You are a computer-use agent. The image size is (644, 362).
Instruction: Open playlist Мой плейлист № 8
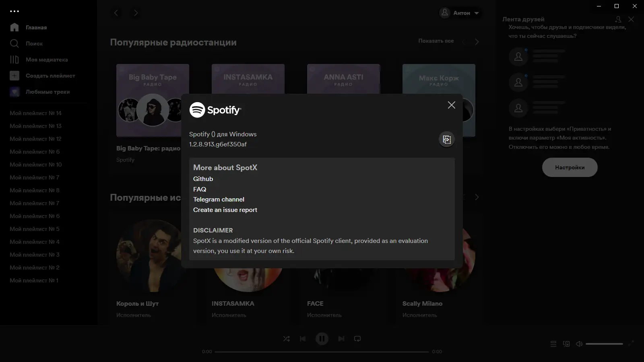[34, 190]
